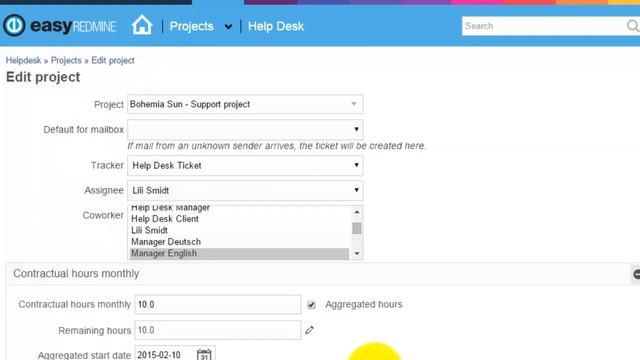Select Help Desk Manager in Coworker list
Viewport: 640px width, 360px height.
point(239,209)
